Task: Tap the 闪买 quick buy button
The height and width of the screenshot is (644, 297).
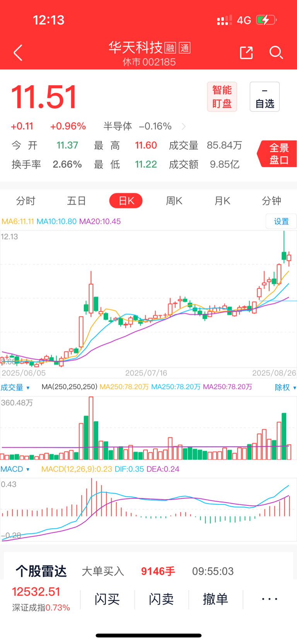Action: coord(107,599)
